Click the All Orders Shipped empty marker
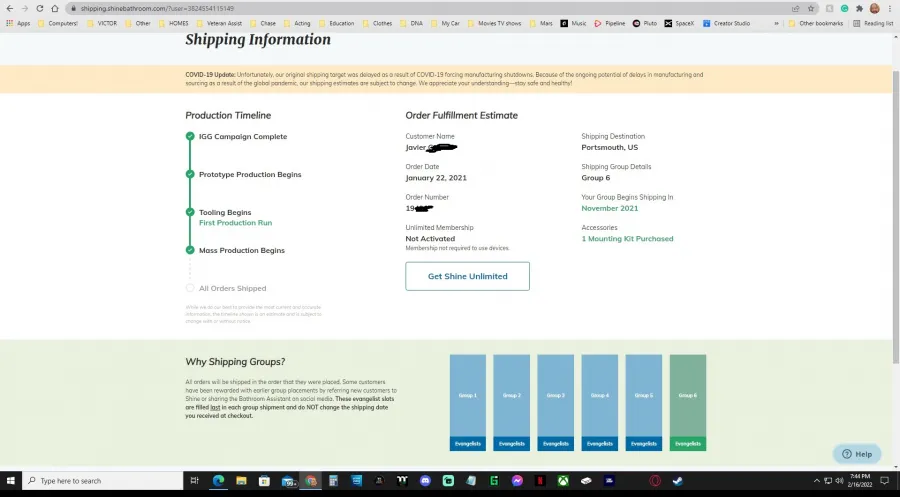Image resolution: width=900 pixels, height=497 pixels. coord(190,288)
